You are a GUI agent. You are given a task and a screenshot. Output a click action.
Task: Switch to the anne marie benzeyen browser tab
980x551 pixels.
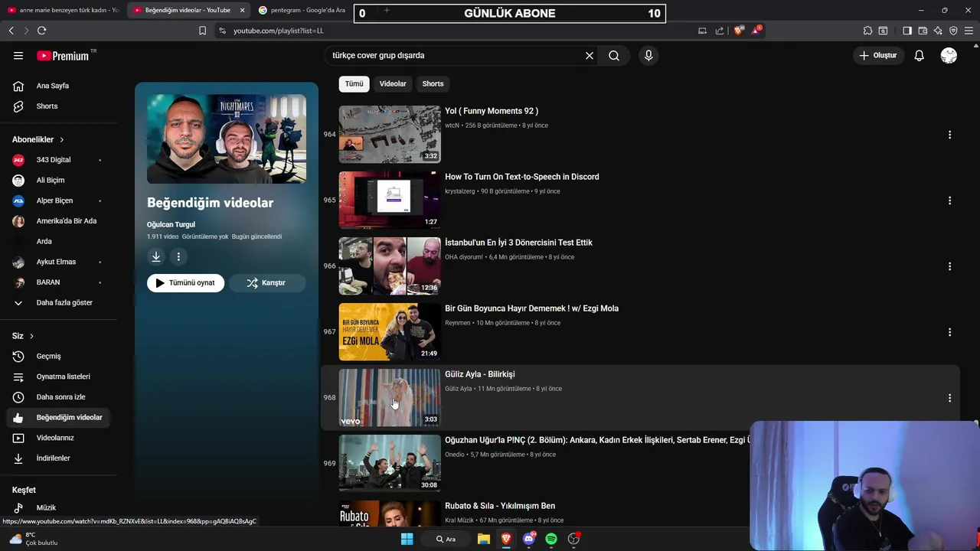pos(63,10)
